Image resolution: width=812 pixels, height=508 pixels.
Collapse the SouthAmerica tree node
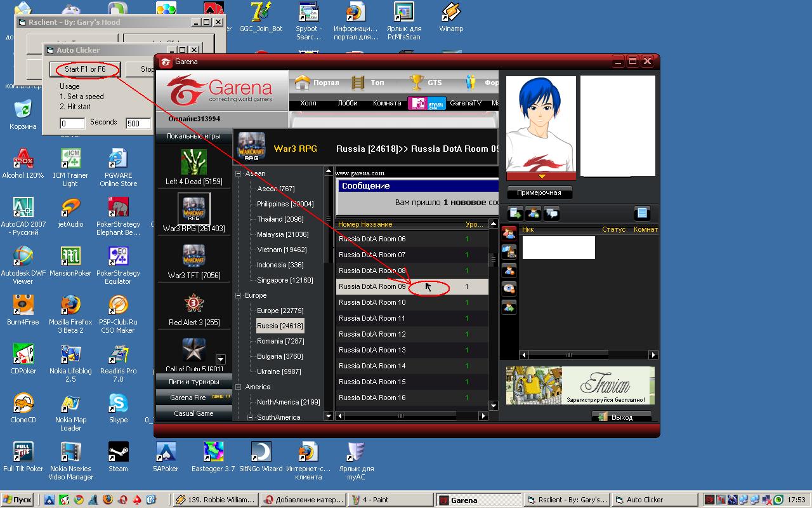250,417
